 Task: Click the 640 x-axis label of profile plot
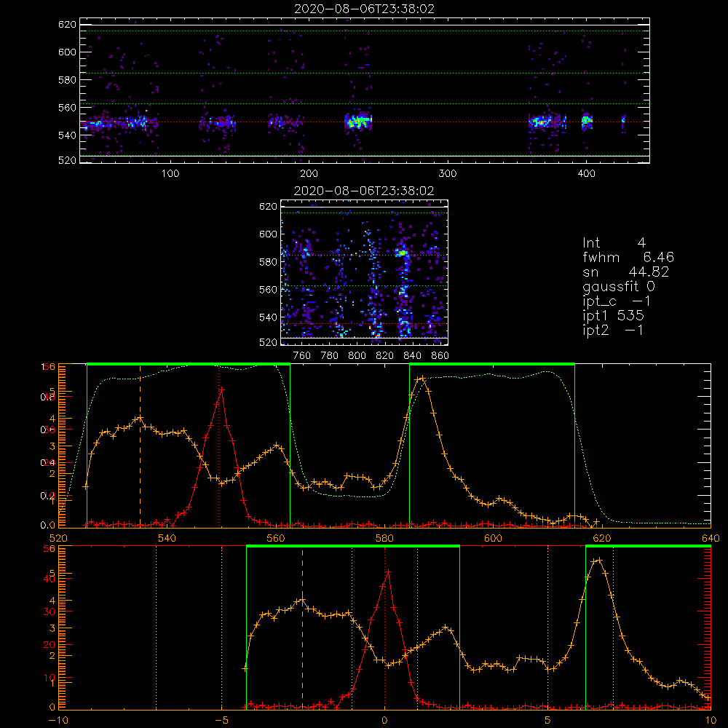[711, 538]
